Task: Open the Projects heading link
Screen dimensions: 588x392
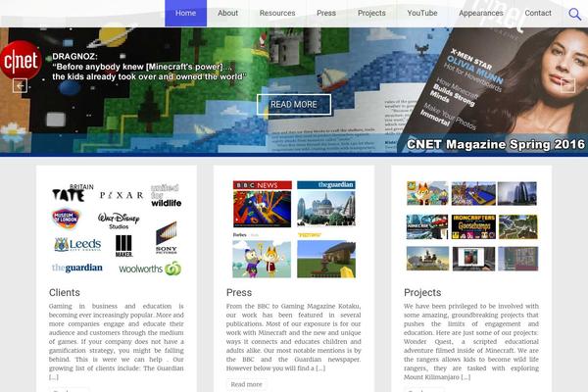Action: (422, 293)
